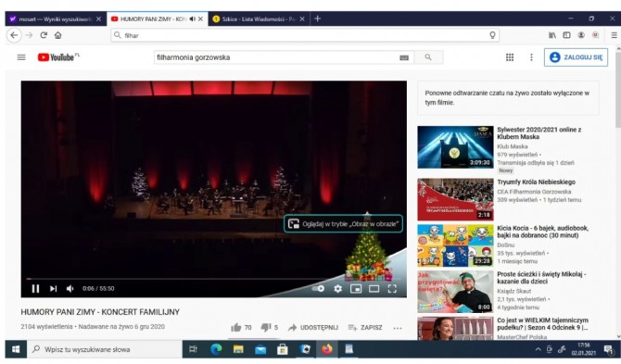The image size is (621, 364).
Task: Open Tryumfy Króla Niebieskiego video title
Action: (x=536, y=182)
